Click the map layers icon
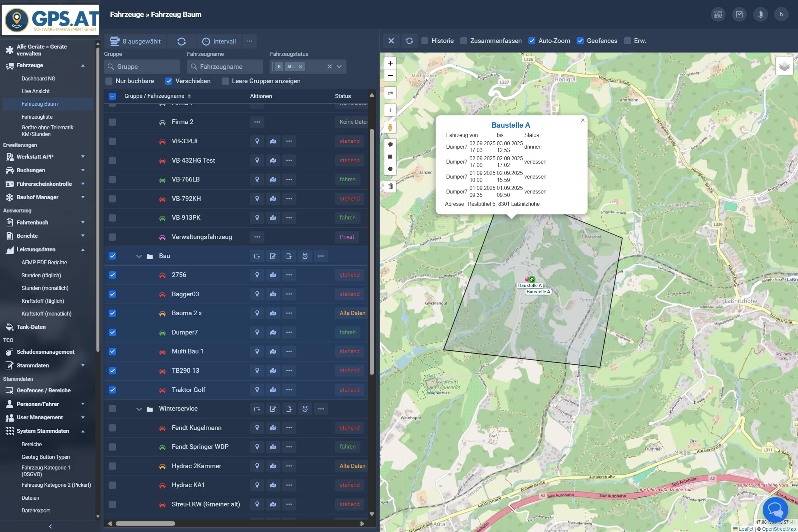This screenshot has width=798, height=532. point(784,66)
